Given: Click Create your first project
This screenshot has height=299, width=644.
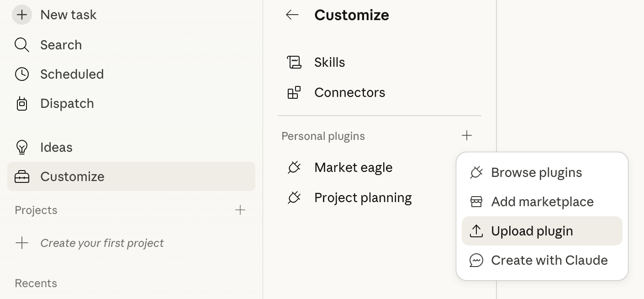Looking at the screenshot, I should point(102,243).
